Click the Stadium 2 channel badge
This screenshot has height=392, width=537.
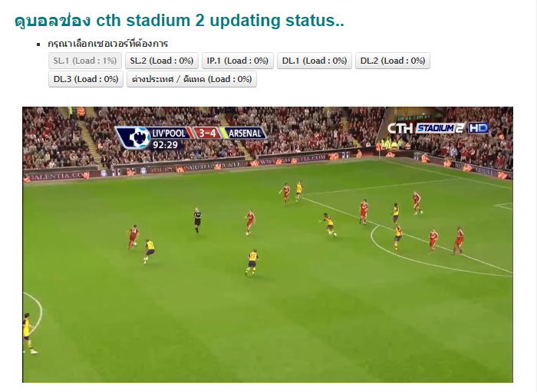click(440, 128)
